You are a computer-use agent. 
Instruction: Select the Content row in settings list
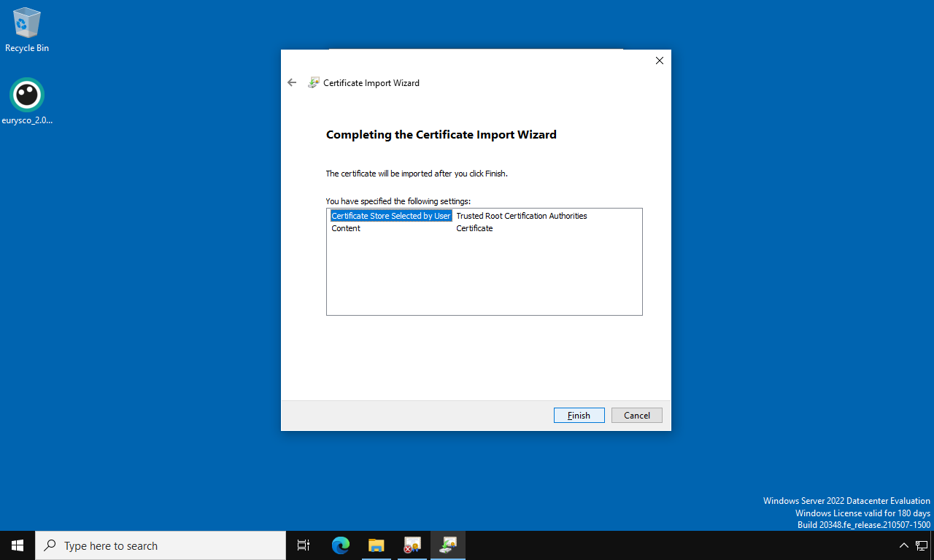346,228
